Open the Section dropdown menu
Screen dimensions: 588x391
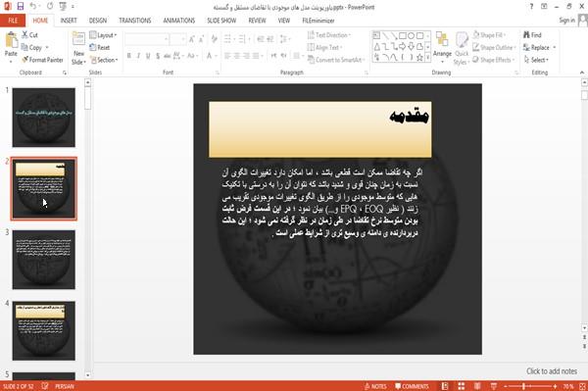pyautogui.click(x=104, y=60)
